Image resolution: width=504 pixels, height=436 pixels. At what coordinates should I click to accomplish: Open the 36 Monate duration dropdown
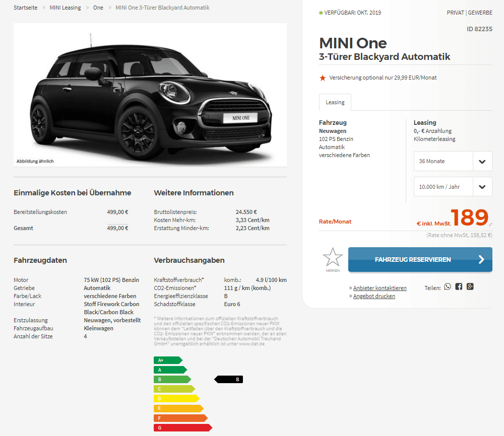[453, 161]
